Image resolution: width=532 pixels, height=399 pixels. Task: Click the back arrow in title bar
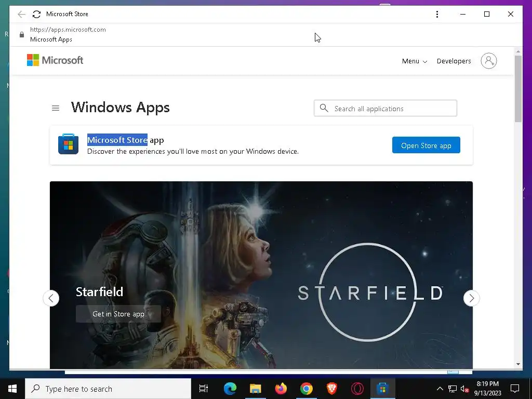pyautogui.click(x=21, y=14)
